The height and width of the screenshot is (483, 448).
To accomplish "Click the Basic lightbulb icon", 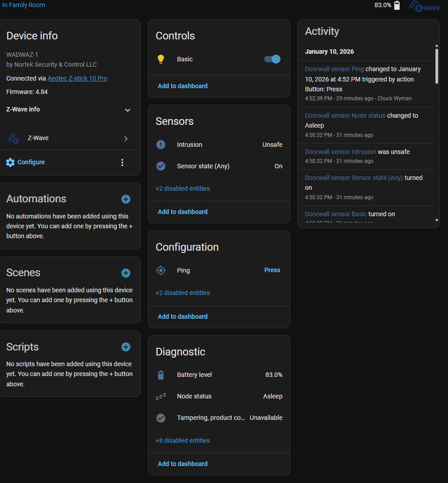I will tap(161, 59).
